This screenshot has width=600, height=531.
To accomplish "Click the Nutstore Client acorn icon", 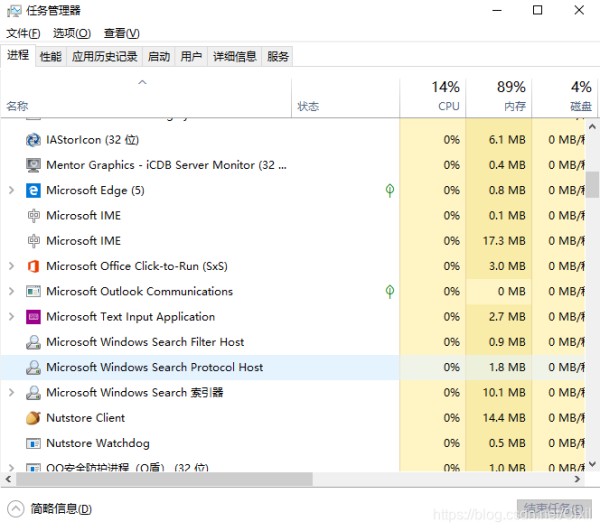I will click(x=33, y=418).
